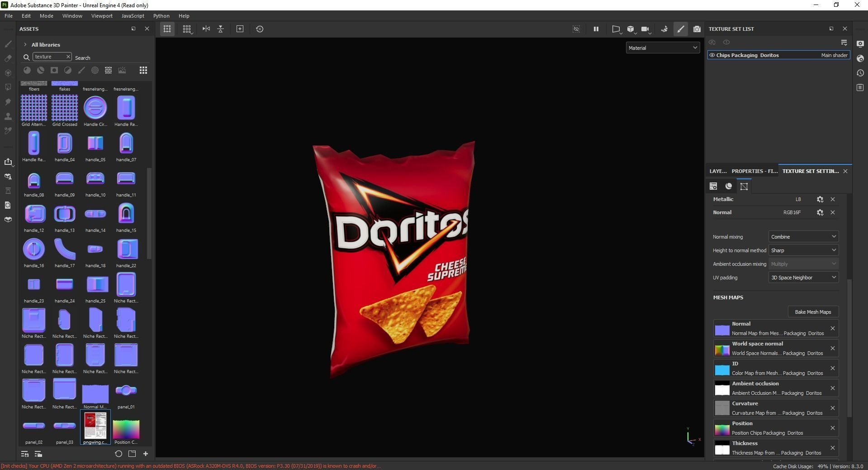Remove the Normal channel
The image size is (868, 470).
833,212
